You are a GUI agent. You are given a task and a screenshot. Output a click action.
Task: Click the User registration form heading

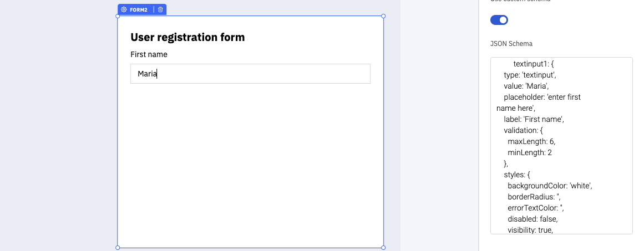click(187, 37)
